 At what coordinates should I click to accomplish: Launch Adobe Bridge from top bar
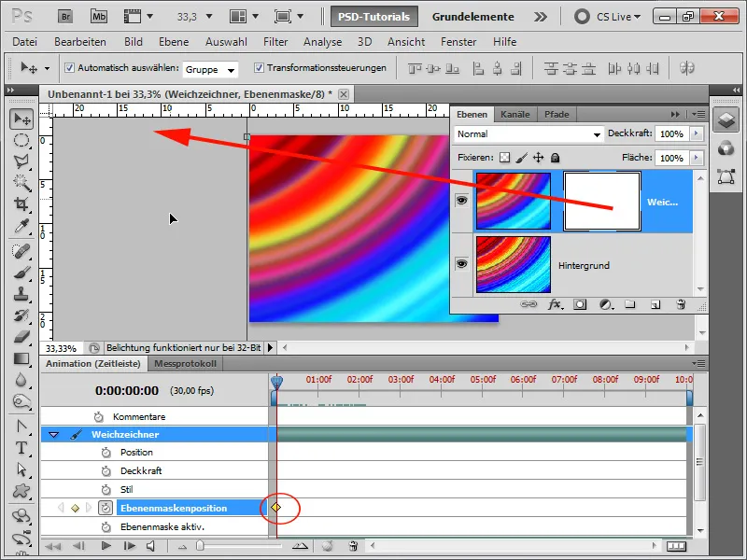65,17
